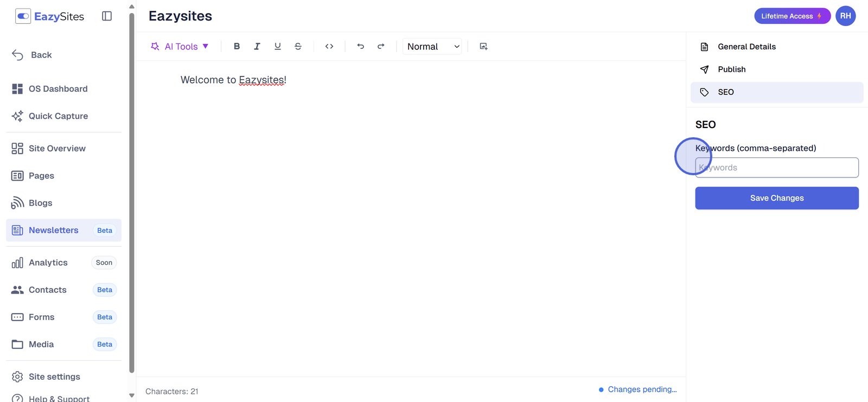The height and width of the screenshot is (402, 868).
Task: Click the Site Overview icon
Action: click(17, 149)
